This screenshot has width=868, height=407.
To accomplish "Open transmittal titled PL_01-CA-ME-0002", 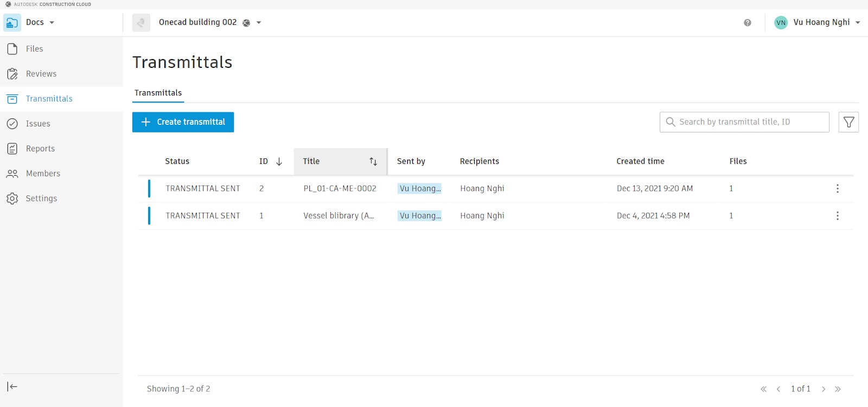I will tap(340, 188).
